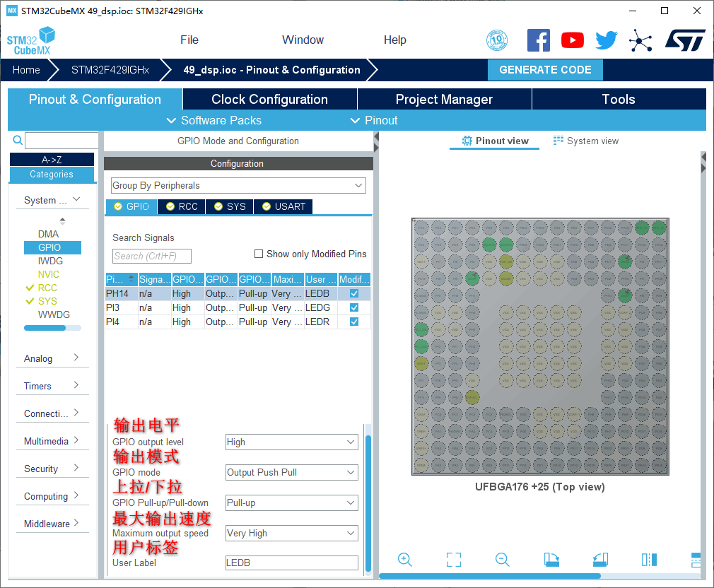Open the YouTube link icon
The height and width of the screenshot is (588, 714).
coord(573,40)
